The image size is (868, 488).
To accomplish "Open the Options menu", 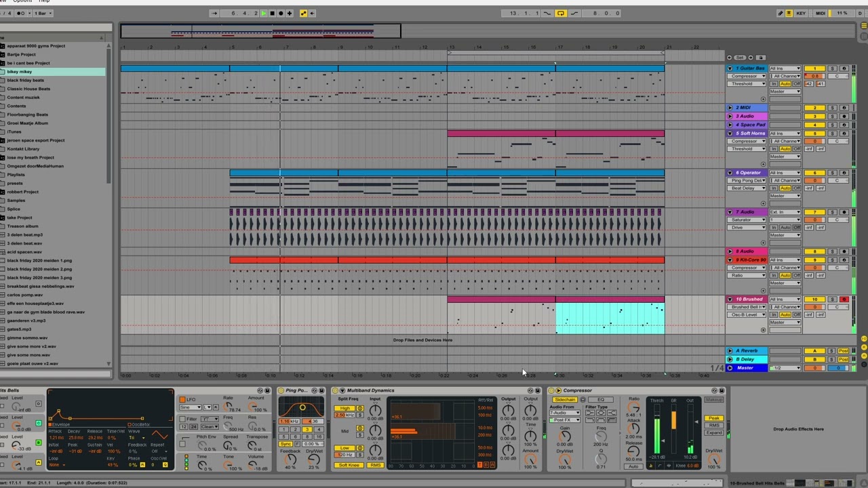I will [x=22, y=1].
